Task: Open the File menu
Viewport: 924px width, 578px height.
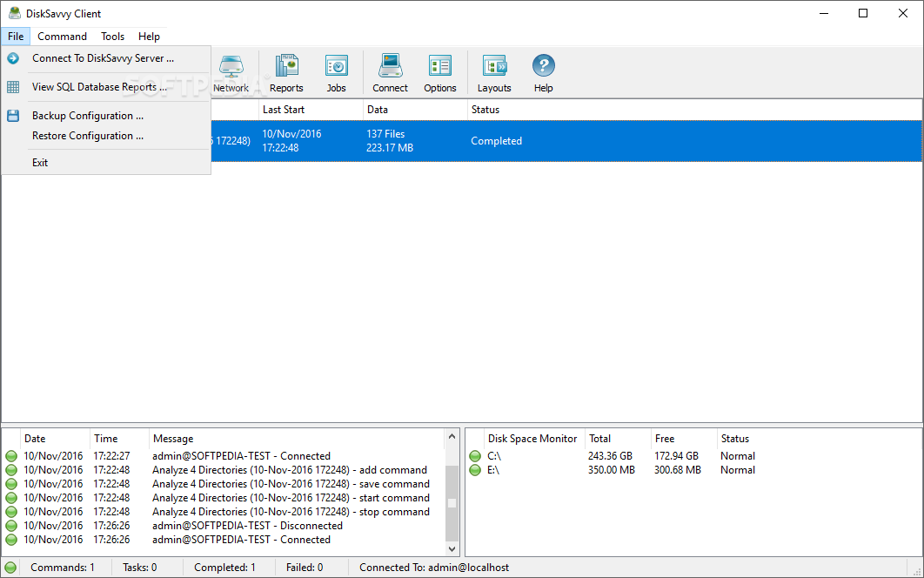Action: coord(16,36)
